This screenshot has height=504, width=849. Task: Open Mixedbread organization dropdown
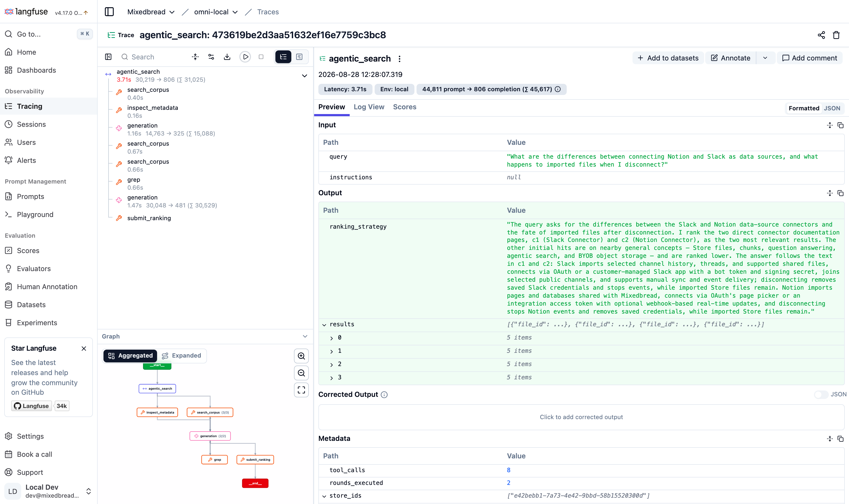151,12
